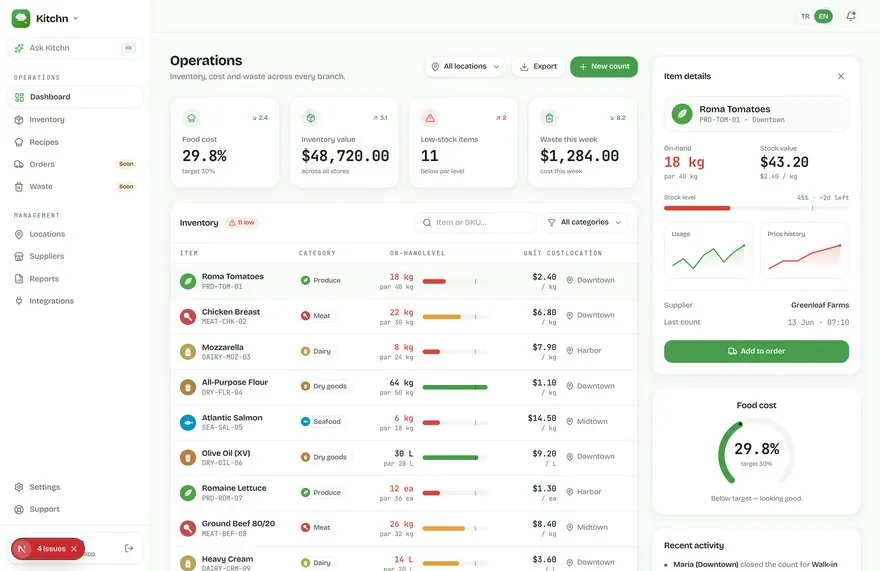Sort by the CATEGORY column header
Screen dimensions: 880x571
coord(317,253)
